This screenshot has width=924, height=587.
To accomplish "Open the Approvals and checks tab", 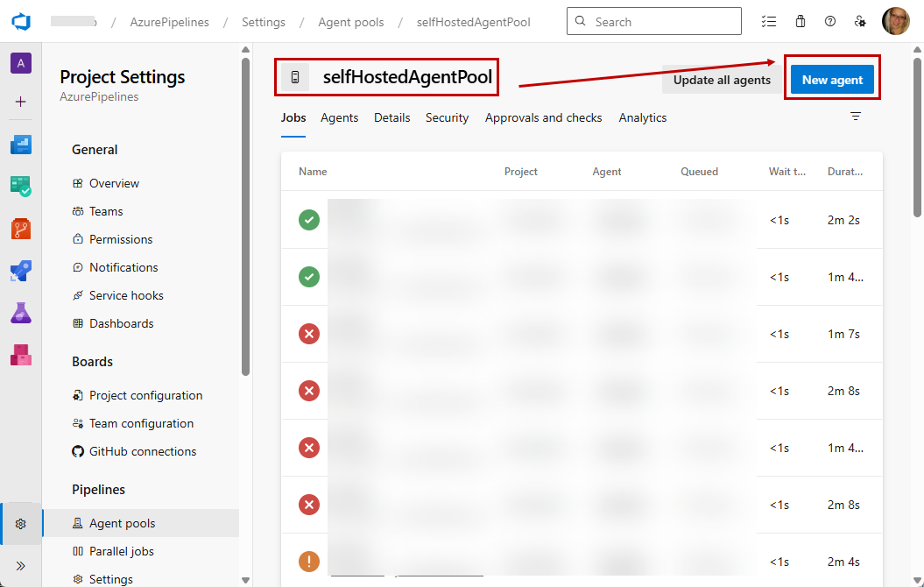I will click(543, 118).
